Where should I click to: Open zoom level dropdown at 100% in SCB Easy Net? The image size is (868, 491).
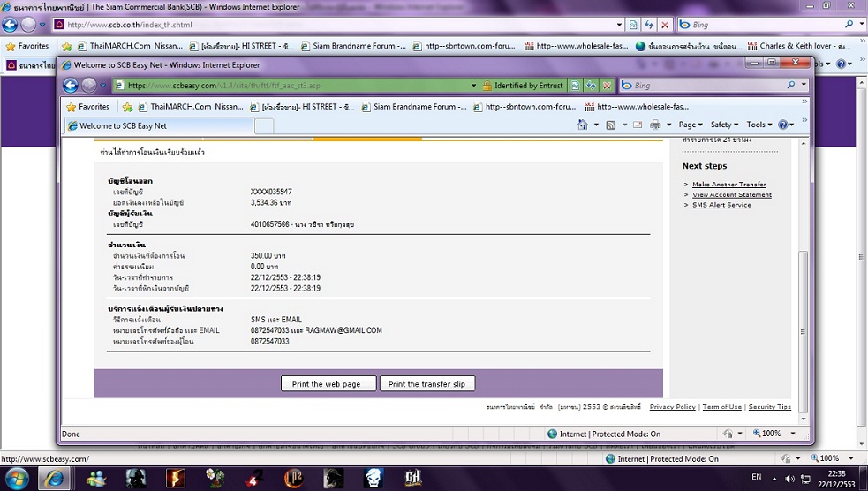(793, 434)
